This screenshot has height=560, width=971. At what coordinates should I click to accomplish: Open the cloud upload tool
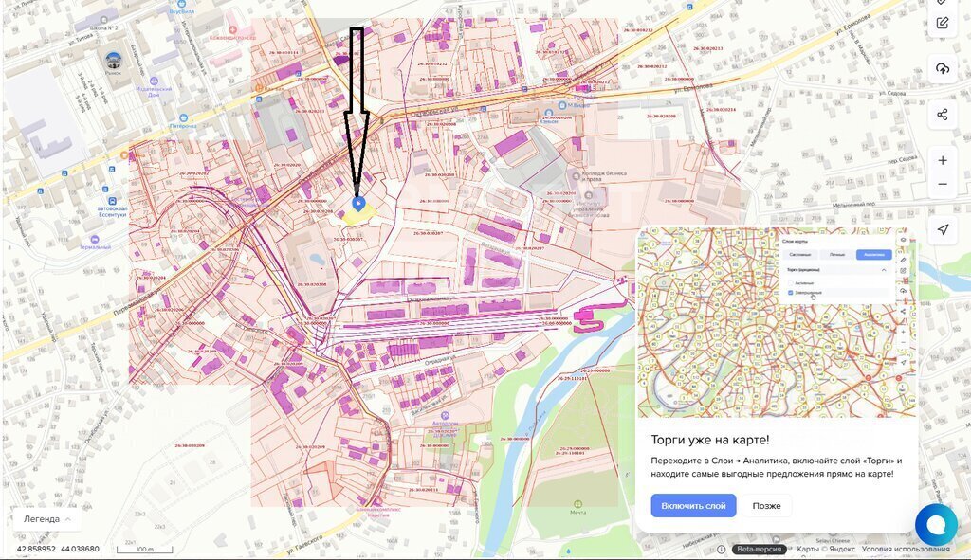(942, 68)
